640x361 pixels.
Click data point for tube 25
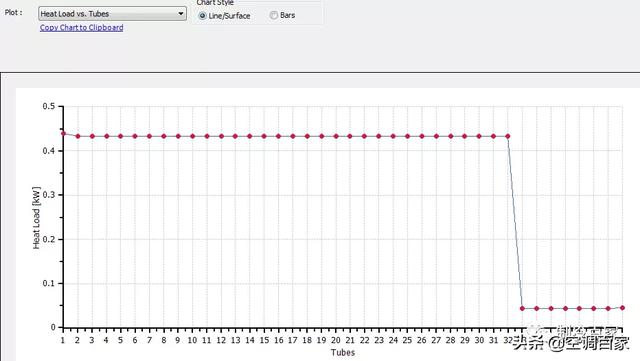coord(407,136)
